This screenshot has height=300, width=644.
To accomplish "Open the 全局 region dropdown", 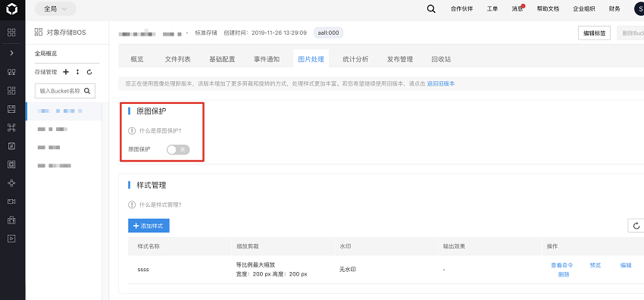I will 55,9.
